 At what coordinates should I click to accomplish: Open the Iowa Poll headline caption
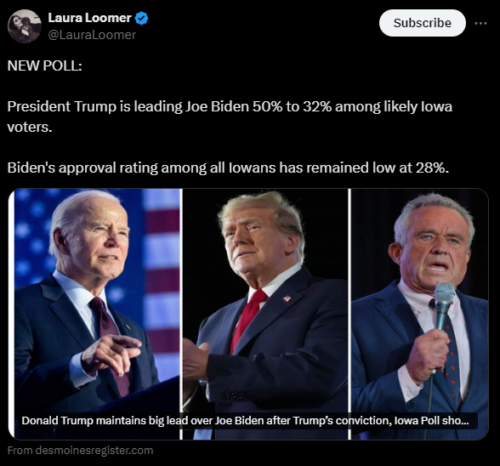coord(245,421)
